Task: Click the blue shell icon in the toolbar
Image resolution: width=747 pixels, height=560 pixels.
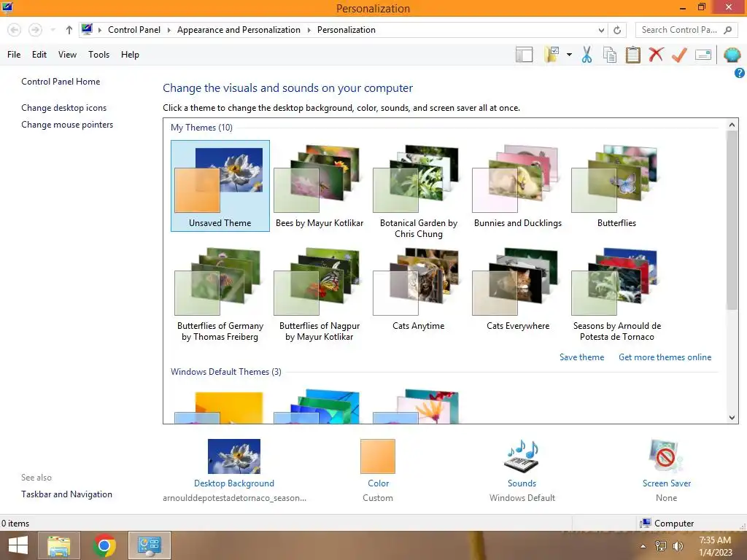Action: [732, 55]
